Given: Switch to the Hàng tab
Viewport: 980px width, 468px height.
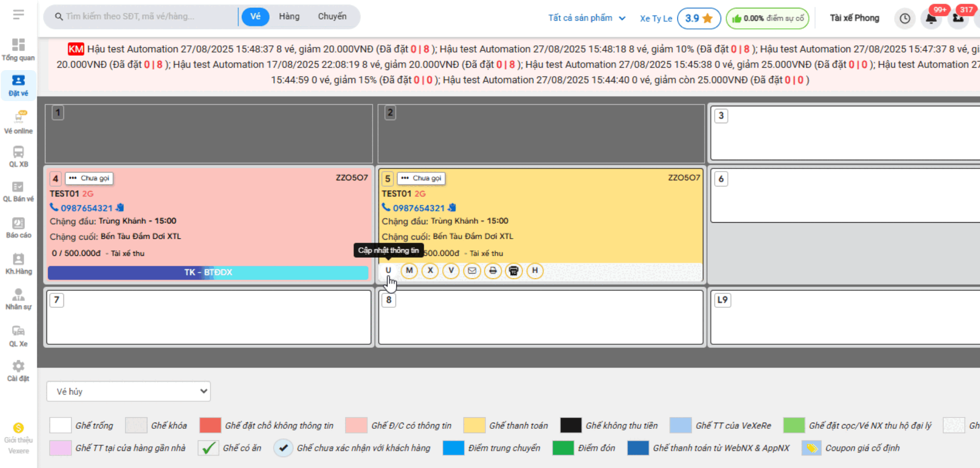Looking at the screenshot, I should pos(289,16).
